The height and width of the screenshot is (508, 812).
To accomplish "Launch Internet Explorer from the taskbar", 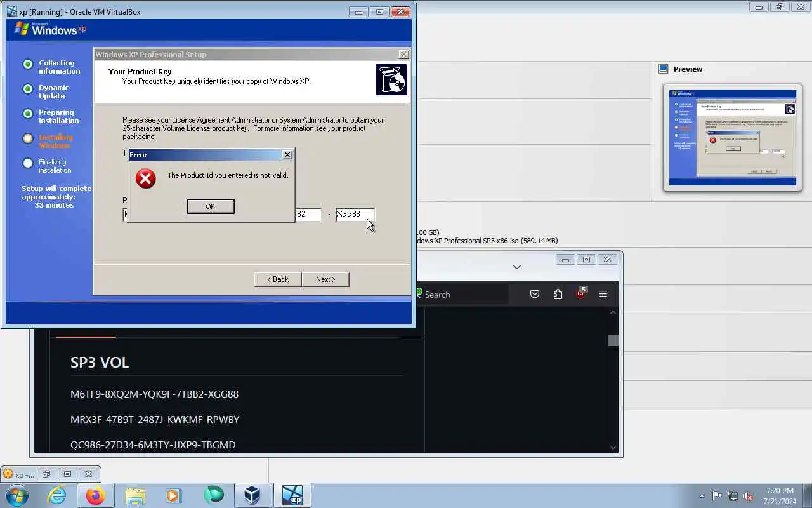I will (x=56, y=495).
